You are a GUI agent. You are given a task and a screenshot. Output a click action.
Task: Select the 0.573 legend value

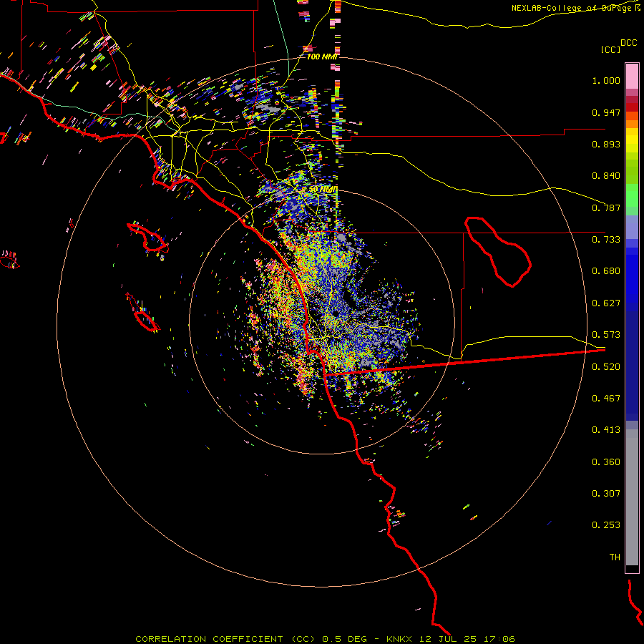[x=606, y=335]
